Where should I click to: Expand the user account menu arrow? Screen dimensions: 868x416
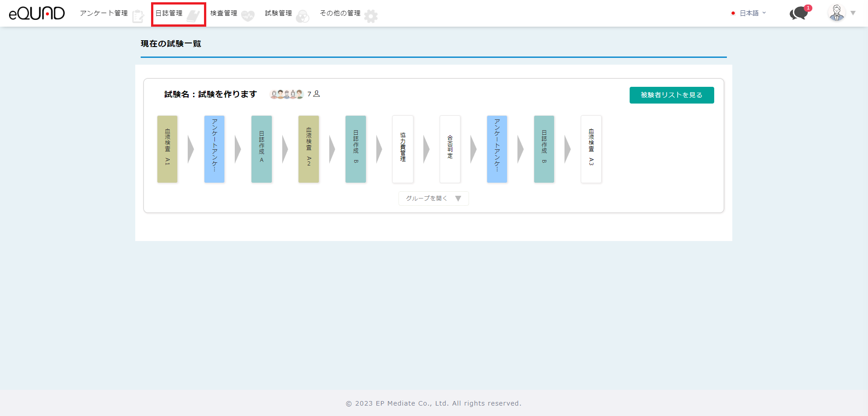tap(853, 13)
